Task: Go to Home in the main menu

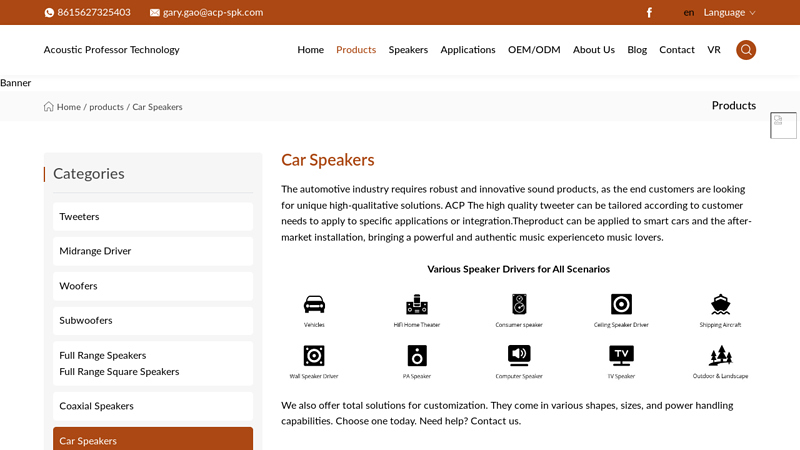Action: pos(310,49)
